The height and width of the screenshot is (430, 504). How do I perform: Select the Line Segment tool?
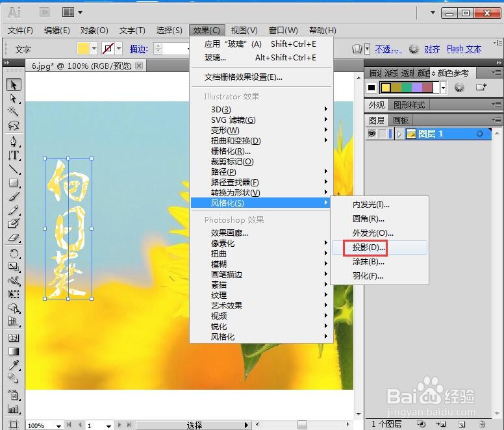click(14, 169)
